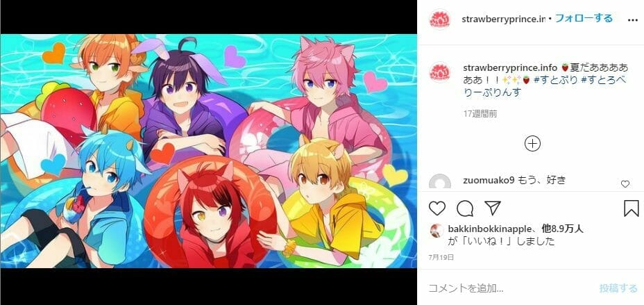Open the #すとぷり hashtag link
644x305 pixels.
(x=550, y=80)
